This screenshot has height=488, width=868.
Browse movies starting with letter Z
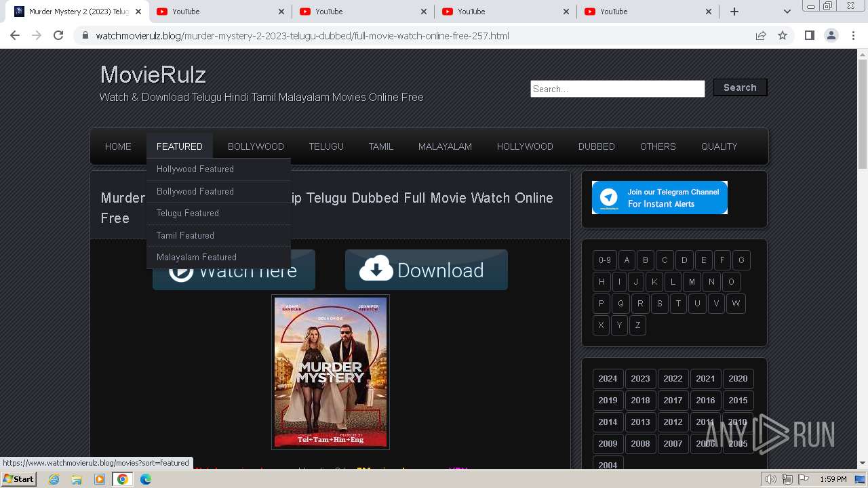pyautogui.click(x=637, y=325)
